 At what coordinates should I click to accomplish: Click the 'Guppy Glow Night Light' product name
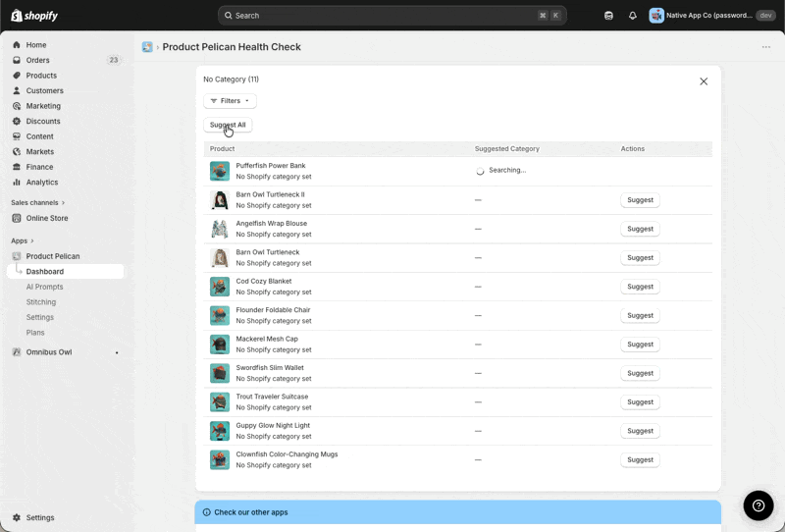click(x=273, y=425)
